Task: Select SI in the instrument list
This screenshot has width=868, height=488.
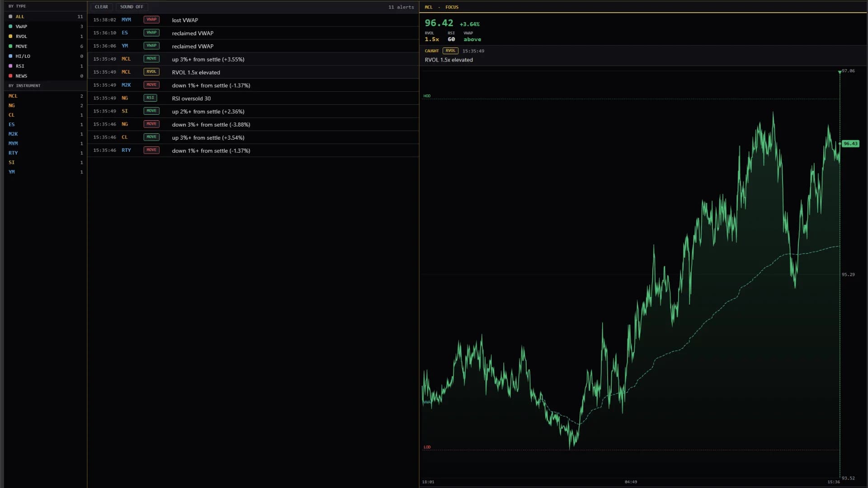Action: [x=45, y=162]
